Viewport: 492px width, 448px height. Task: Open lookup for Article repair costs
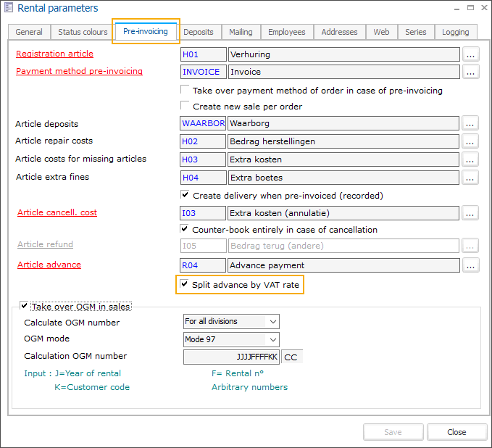click(x=471, y=141)
